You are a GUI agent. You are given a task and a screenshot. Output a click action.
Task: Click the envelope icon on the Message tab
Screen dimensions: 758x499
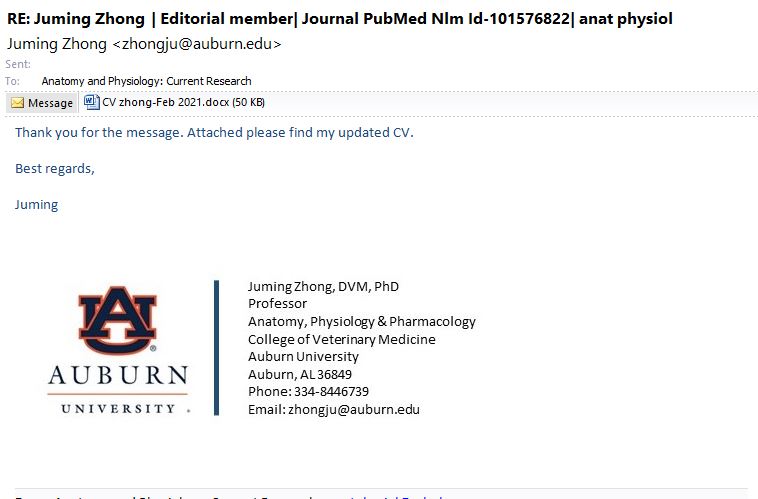(17, 103)
